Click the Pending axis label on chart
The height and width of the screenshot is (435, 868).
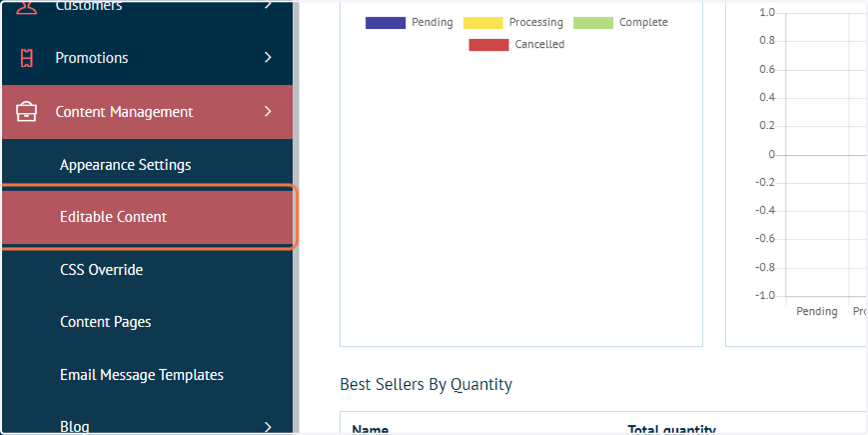817,311
